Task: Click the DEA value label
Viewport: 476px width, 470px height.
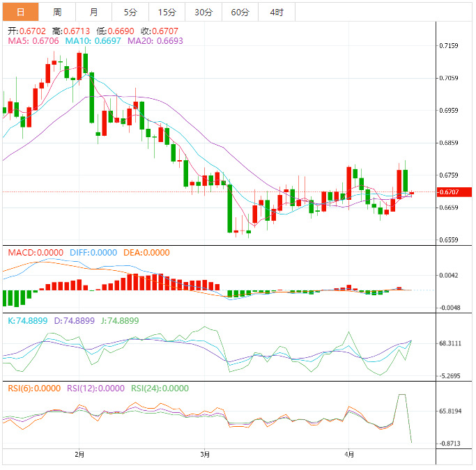Action: (x=146, y=252)
